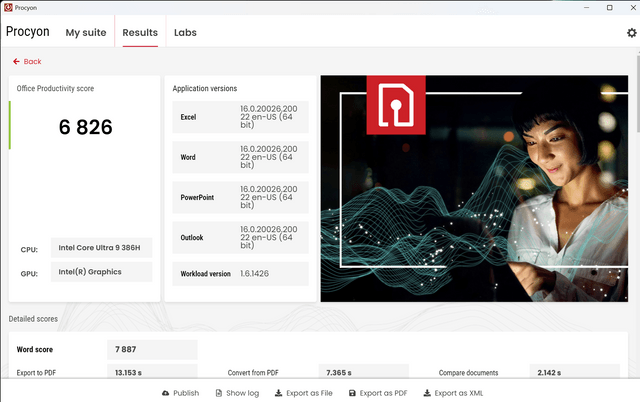This screenshot has width=640, height=402.
Task: Click the Detailed scores heading
Action: [x=33, y=319]
